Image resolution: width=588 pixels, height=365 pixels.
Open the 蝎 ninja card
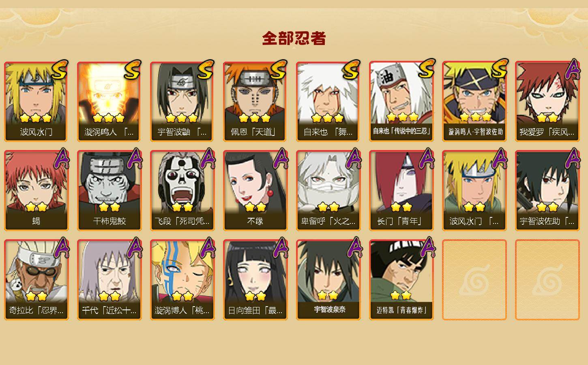[36, 191]
